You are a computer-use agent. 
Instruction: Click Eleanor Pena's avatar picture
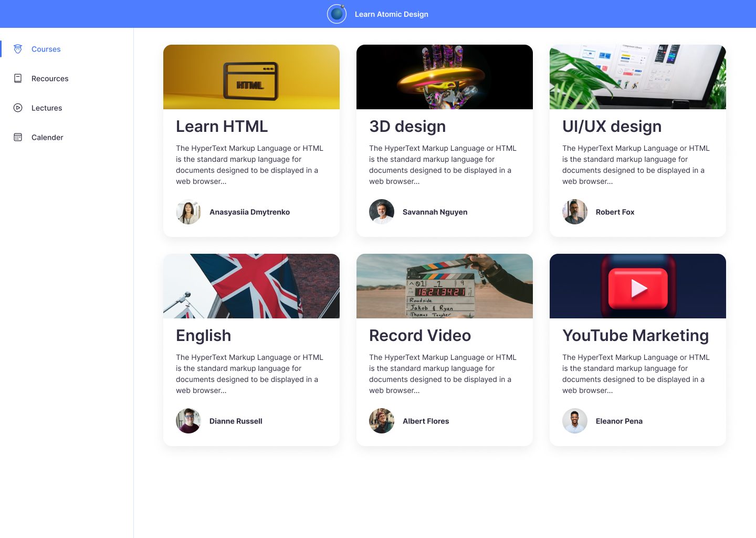[575, 421]
